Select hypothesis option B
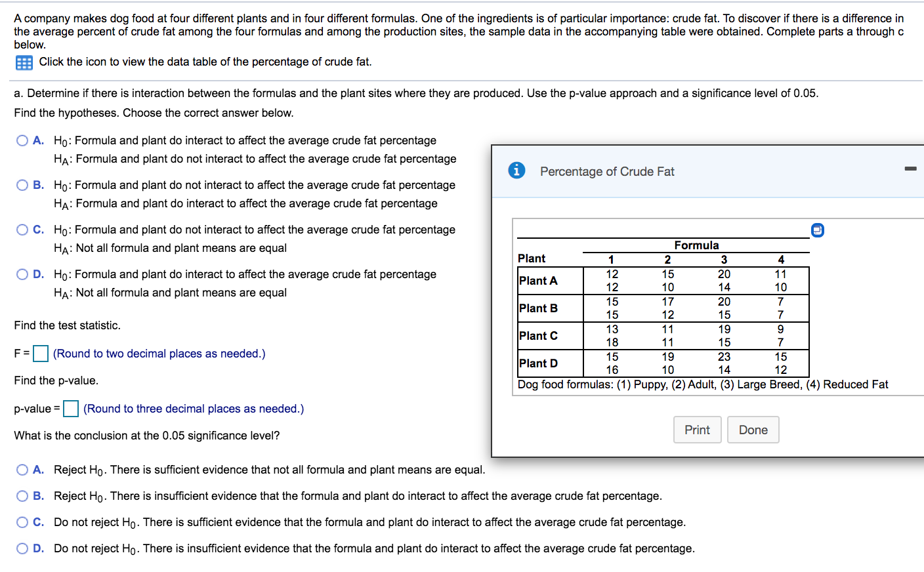The image size is (924, 572). (22, 185)
